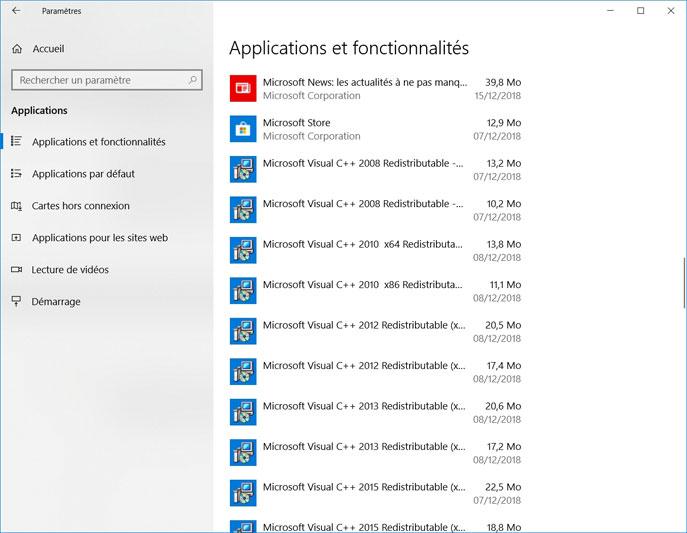Click the icon of Visual C++ 2008 13,2 Mo
The height and width of the screenshot is (533, 687).
pos(243,169)
